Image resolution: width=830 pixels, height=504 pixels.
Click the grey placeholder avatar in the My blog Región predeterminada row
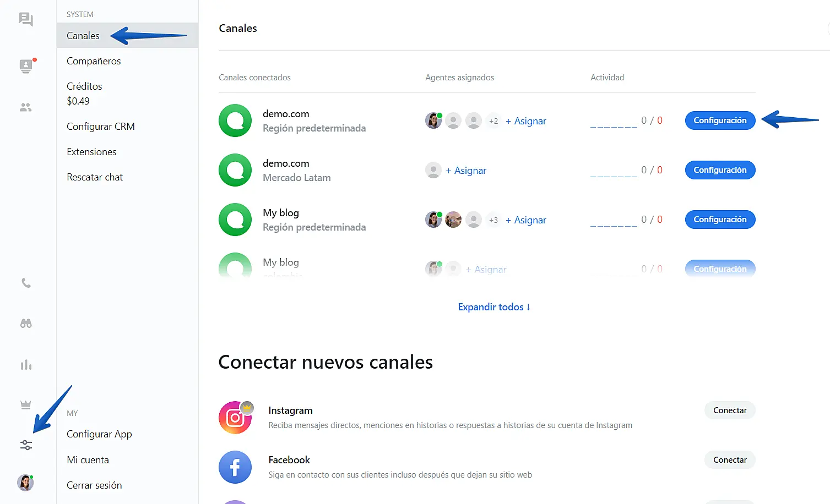pos(474,220)
